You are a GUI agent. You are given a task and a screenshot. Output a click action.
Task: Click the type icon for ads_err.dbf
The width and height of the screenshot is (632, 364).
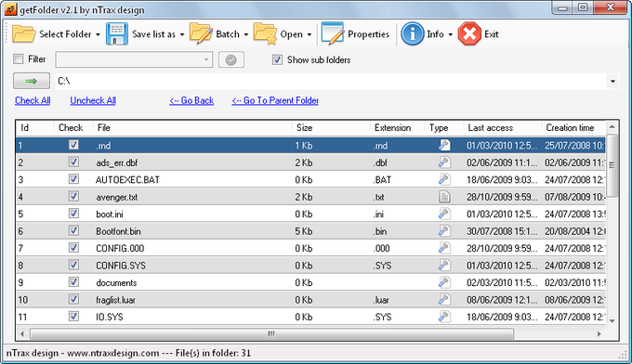[x=444, y=162]
